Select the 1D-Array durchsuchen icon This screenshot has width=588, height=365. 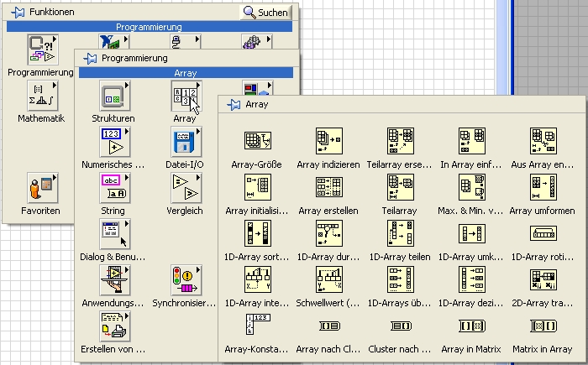pyautogui.click(x=329, y=233)
